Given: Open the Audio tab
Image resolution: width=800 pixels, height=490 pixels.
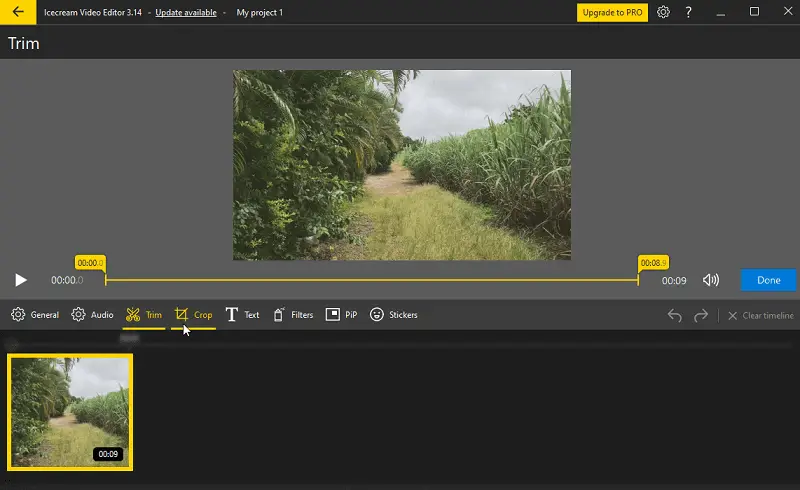Looking at the screenshot, I should point(92,314).
